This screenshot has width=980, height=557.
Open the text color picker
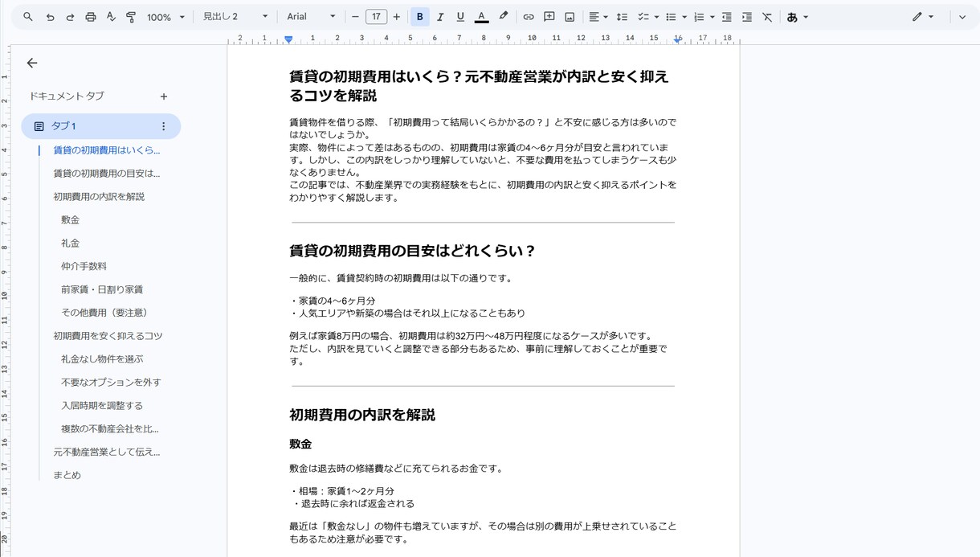coord(481,17)
